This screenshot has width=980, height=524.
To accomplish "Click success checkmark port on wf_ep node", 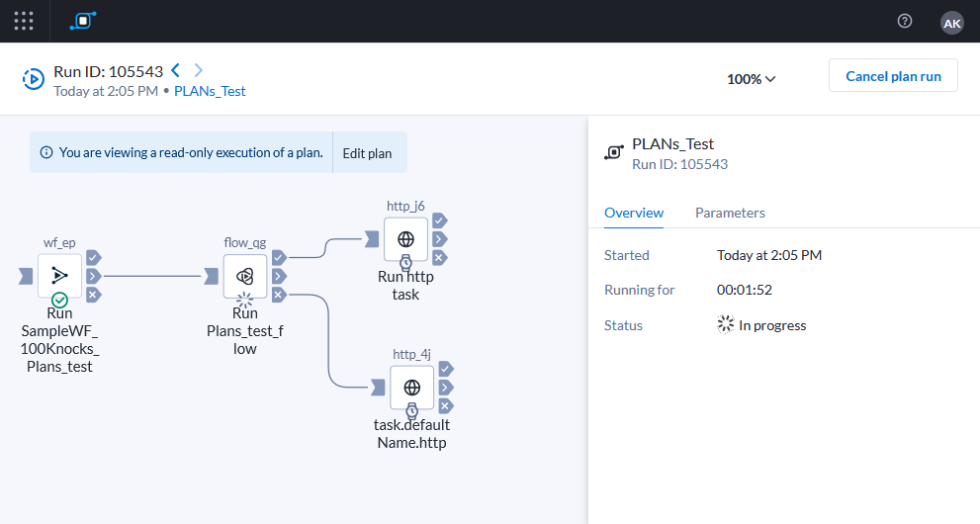I will (93, 257).
